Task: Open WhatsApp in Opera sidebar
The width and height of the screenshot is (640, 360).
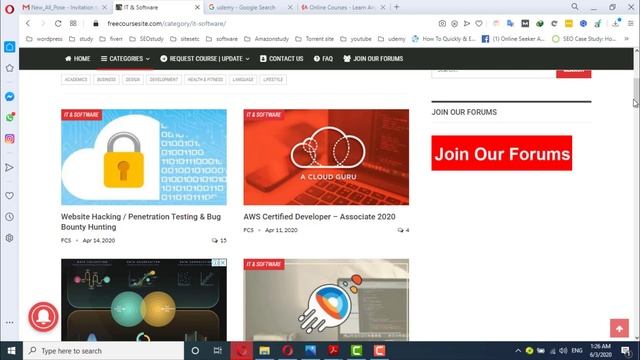Action: tap(10, 118)
